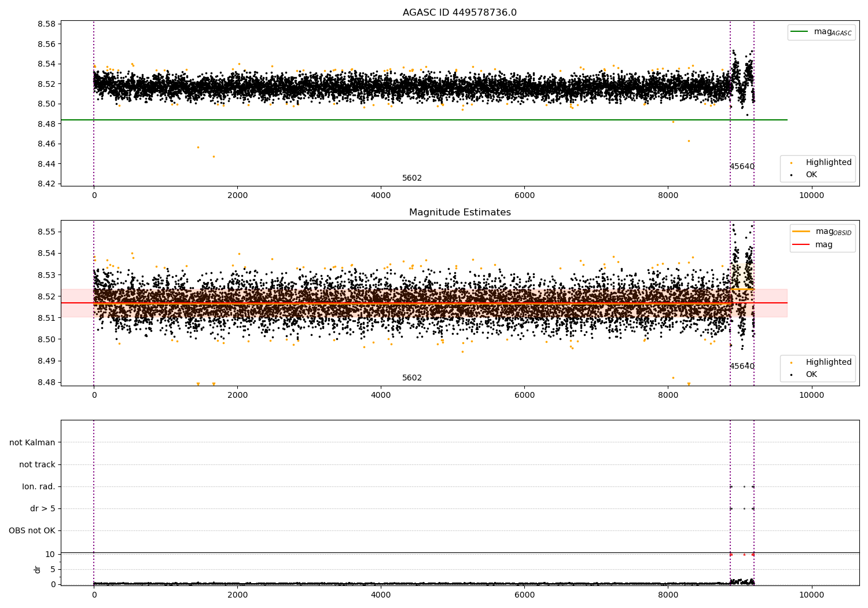Screen dimensions: 868x608
Task: Click the '5602' label in the top plot
Action: point(412,178)
